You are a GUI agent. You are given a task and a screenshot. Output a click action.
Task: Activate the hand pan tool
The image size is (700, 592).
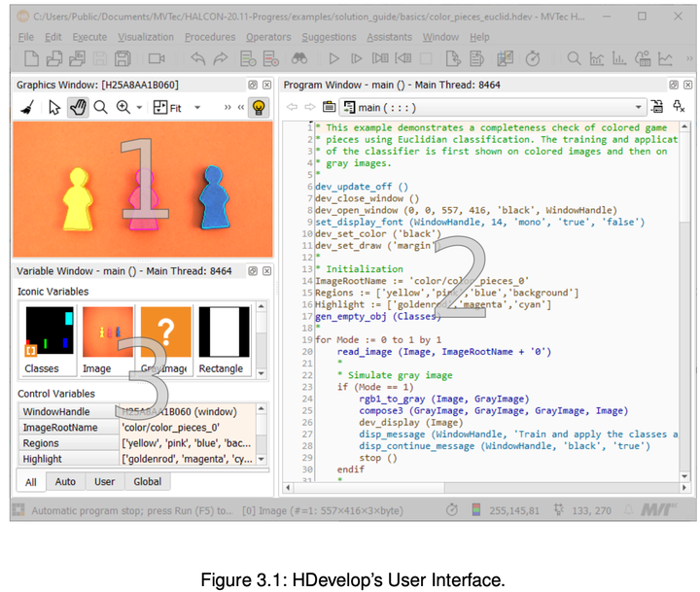pos(78,108)
